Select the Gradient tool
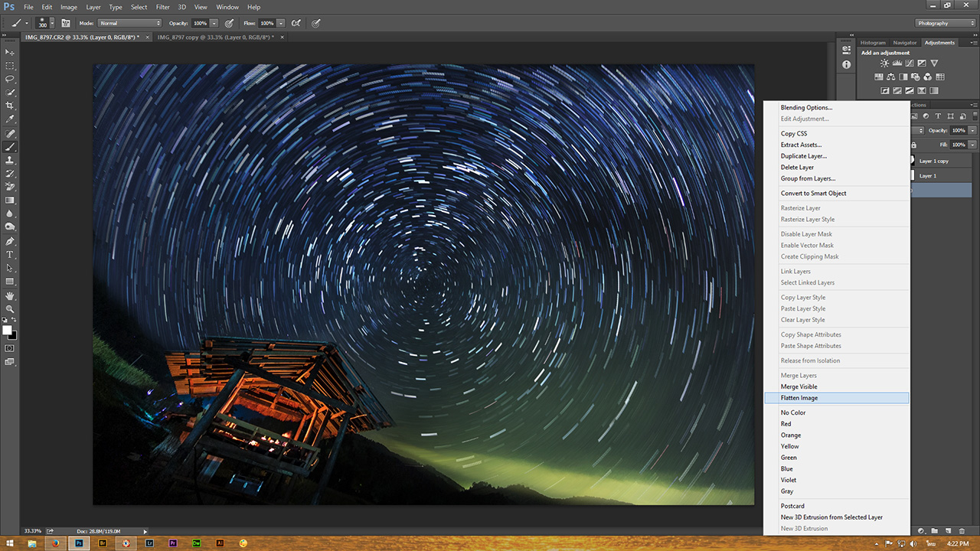Screen dimensions: 980x551 click(10, 201)
